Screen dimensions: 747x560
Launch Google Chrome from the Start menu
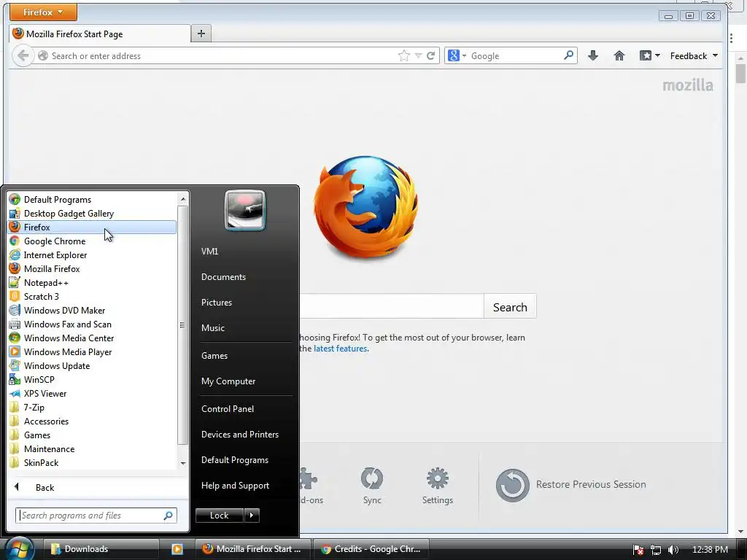point(93,241)
